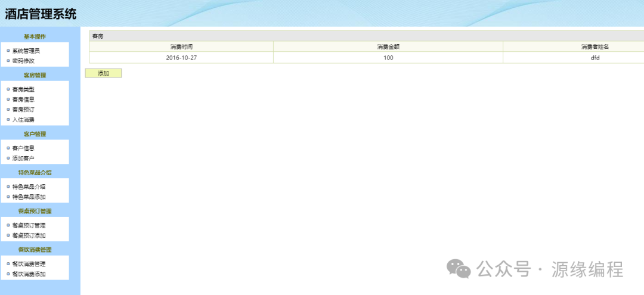Click bullet icon beside 入住消费
Viewport: 644px width, 295px height.
(x=8, y=120)
